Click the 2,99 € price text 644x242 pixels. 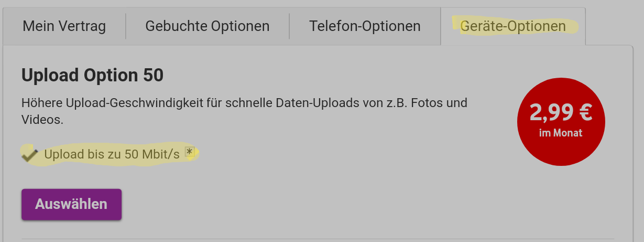tap(561, 113)
